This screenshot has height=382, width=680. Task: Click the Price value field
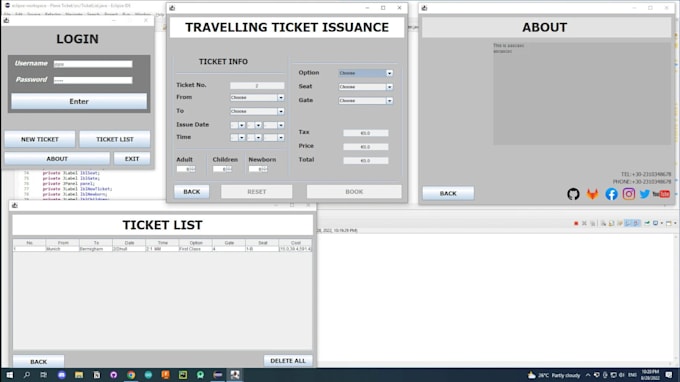366,147
